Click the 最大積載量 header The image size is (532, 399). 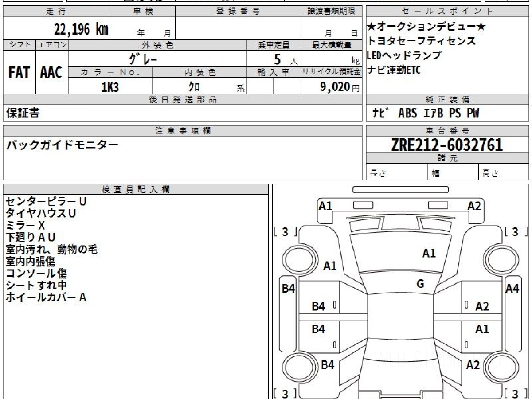click(x=331, y=45)
